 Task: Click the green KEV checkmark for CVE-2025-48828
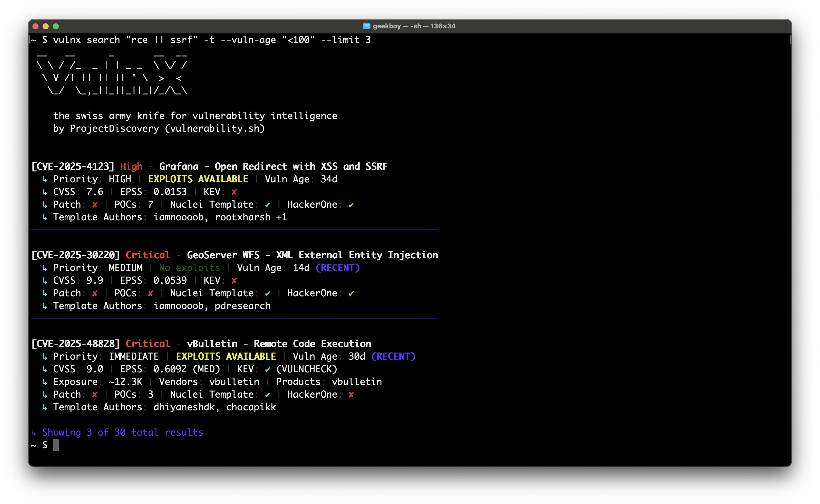(267, 369)
